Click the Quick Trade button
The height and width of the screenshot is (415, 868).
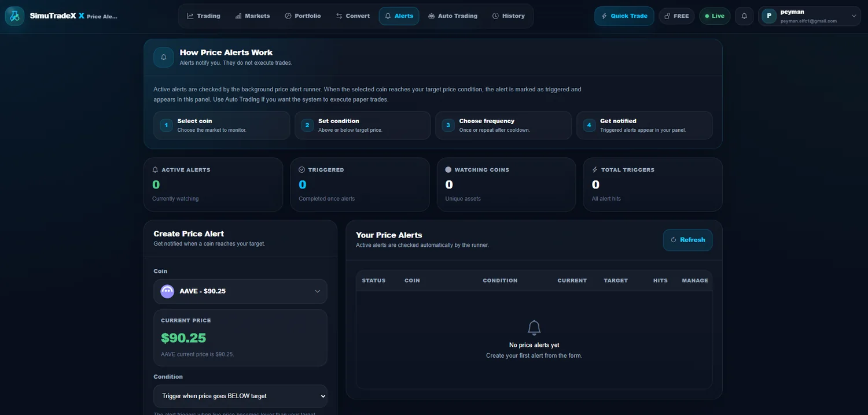tap(624, 16)
